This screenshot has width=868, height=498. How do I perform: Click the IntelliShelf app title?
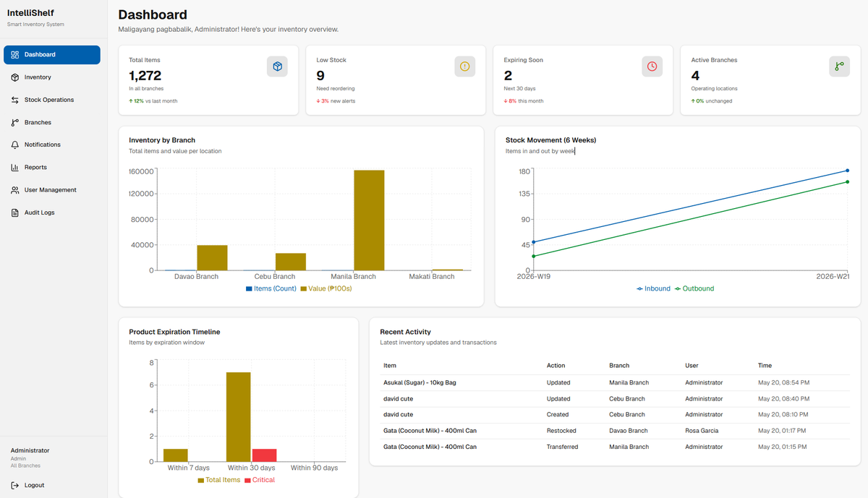click(30, 13)
